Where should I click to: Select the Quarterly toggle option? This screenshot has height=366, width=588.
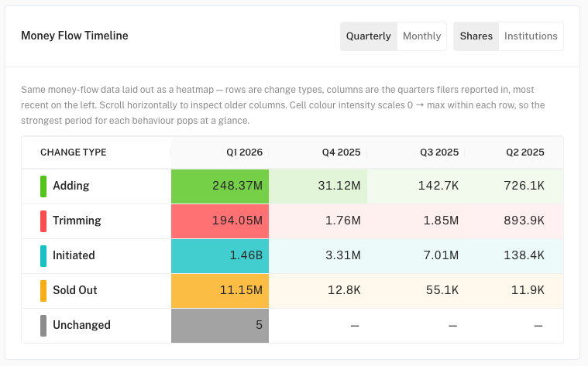pos(369,36)
